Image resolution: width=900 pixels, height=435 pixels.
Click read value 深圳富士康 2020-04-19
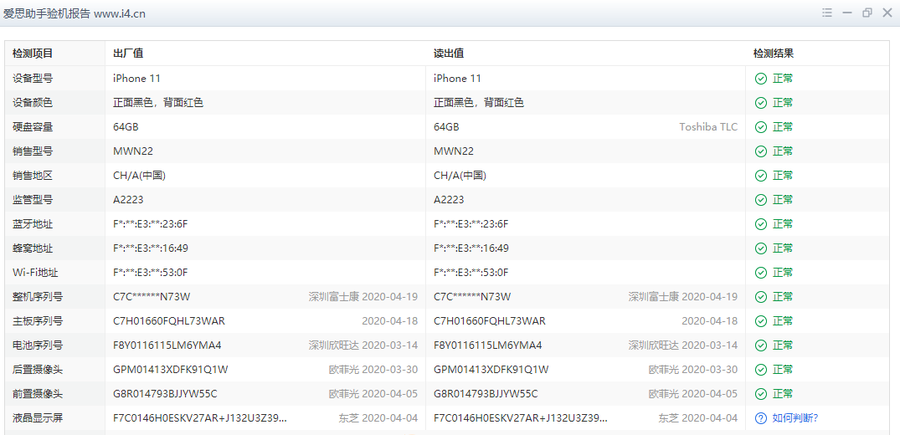683,297
